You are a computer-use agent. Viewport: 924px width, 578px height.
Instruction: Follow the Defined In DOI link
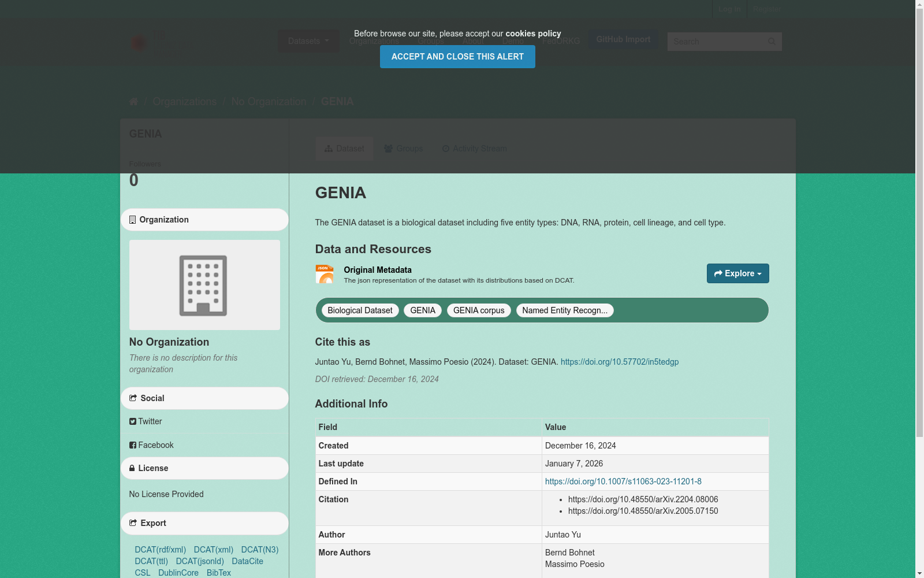(x=623, y=481)
